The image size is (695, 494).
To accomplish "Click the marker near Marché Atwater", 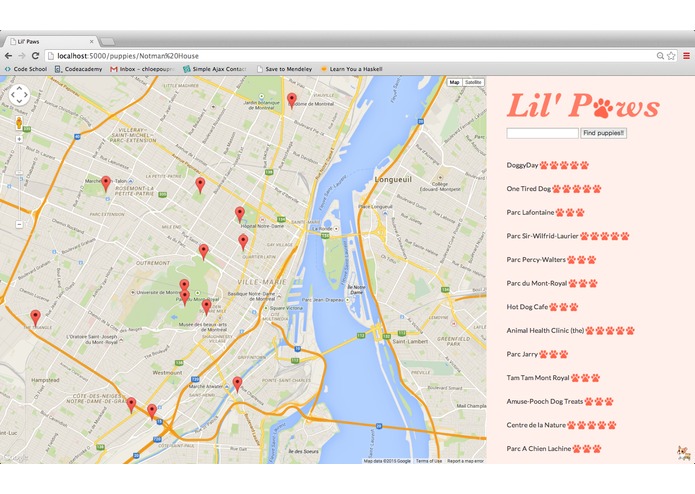I will (238, 385).
